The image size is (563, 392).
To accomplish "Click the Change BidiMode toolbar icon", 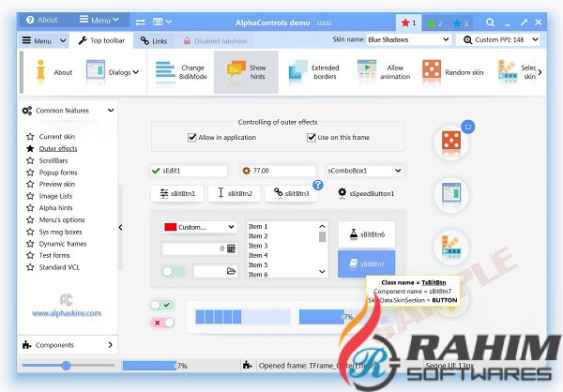I will click(x=165, y=72).
